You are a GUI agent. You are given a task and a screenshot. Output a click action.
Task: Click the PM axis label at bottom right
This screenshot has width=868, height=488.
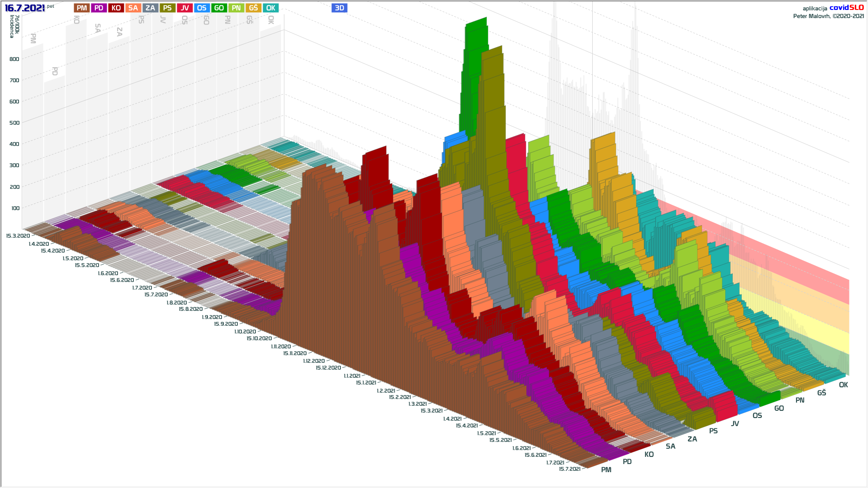(606, 470)
